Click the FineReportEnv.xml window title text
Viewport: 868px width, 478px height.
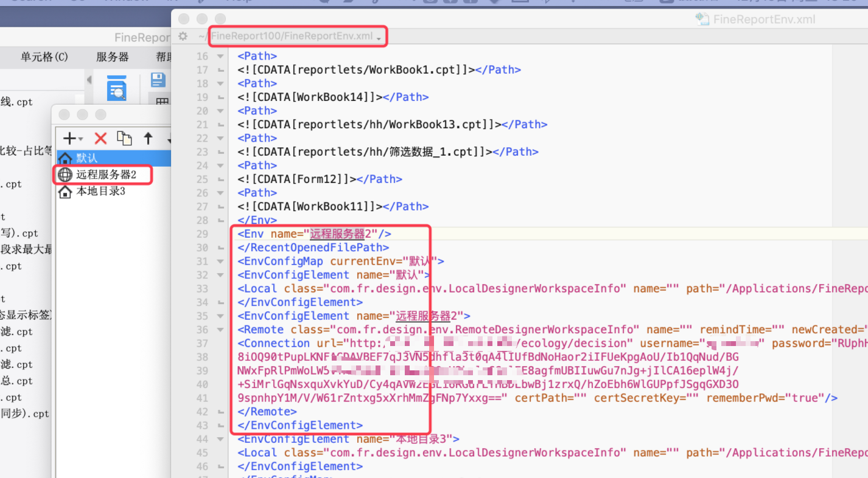tap(764, 19)
